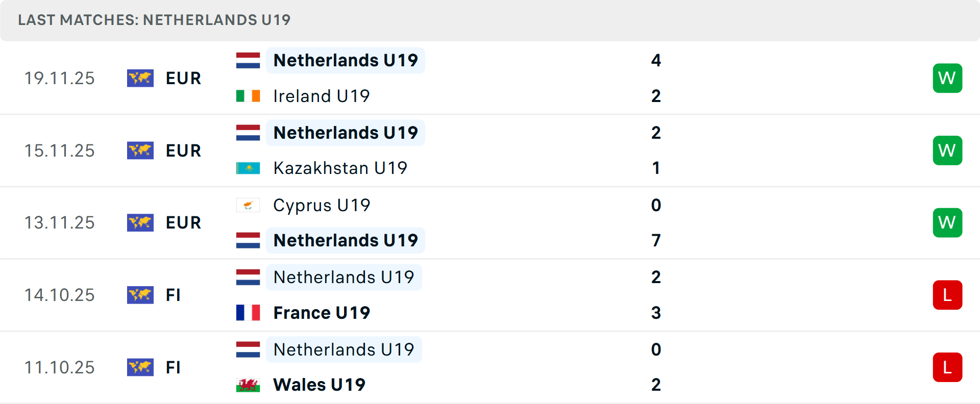Click the Wales U19 dragon flag icon
Image resolution: width=980 pixels, height=404 pixels.
(248, 385)
